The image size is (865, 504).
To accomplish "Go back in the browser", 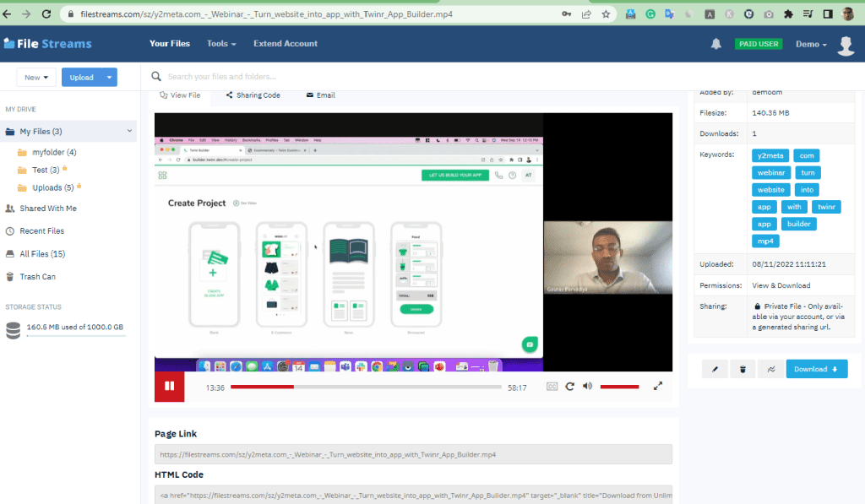I will (x=7, y=14).
